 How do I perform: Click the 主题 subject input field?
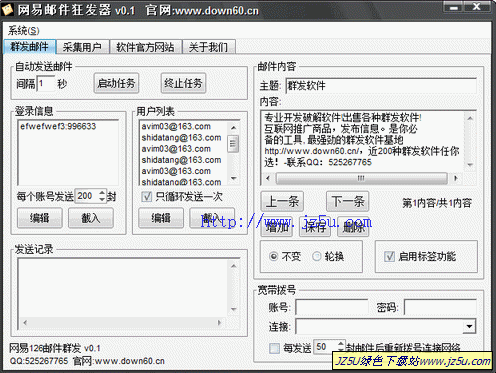coord(381,86)
